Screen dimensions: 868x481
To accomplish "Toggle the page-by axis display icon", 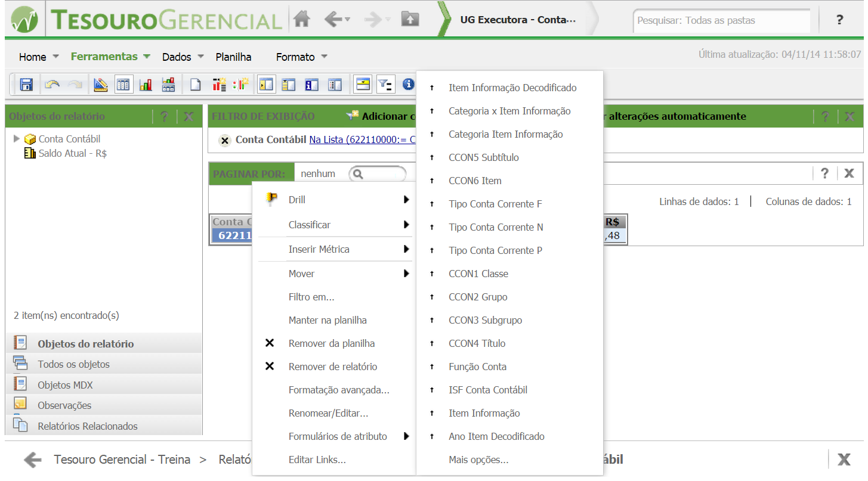I will click(x=289, y=85).
